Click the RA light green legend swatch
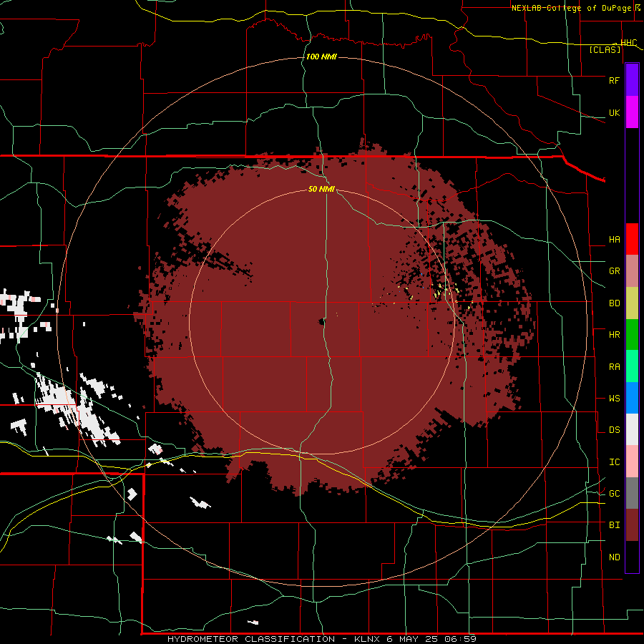This screenshot has height=644, width=644. (632, 366)
